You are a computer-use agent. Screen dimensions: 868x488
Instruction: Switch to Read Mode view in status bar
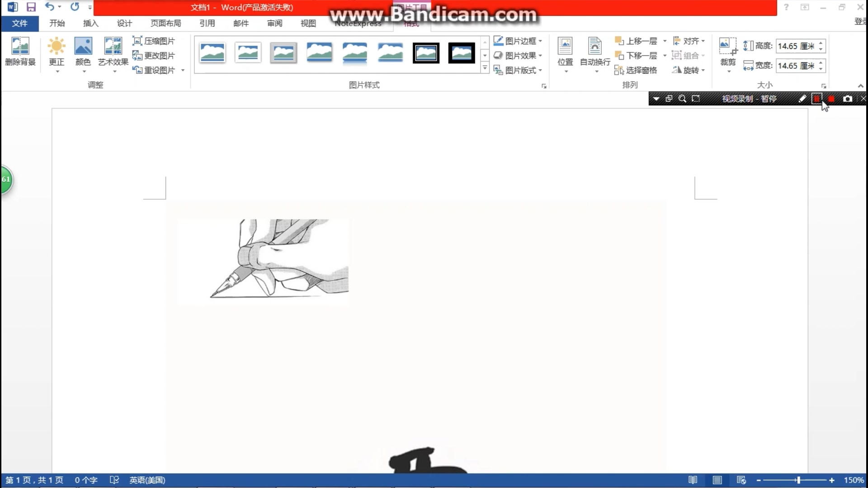pyautogui.click(x=693, y=480)
